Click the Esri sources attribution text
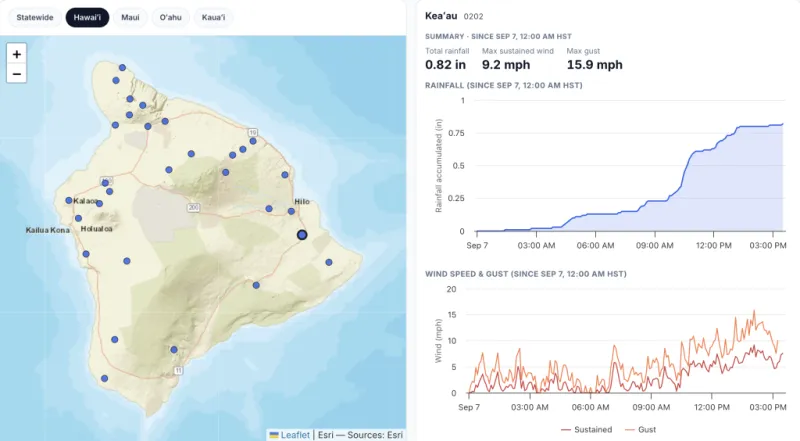This screenshot has width=800, height=441. point(360,435)
